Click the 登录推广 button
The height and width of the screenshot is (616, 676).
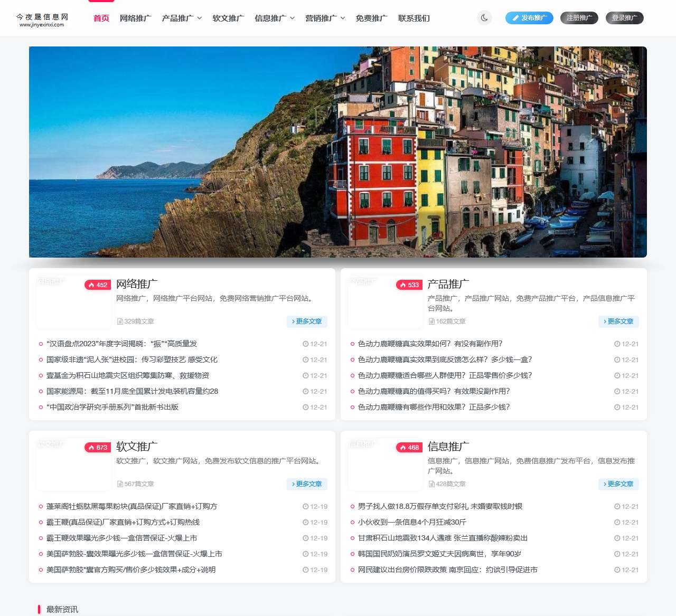pos(624,18)
